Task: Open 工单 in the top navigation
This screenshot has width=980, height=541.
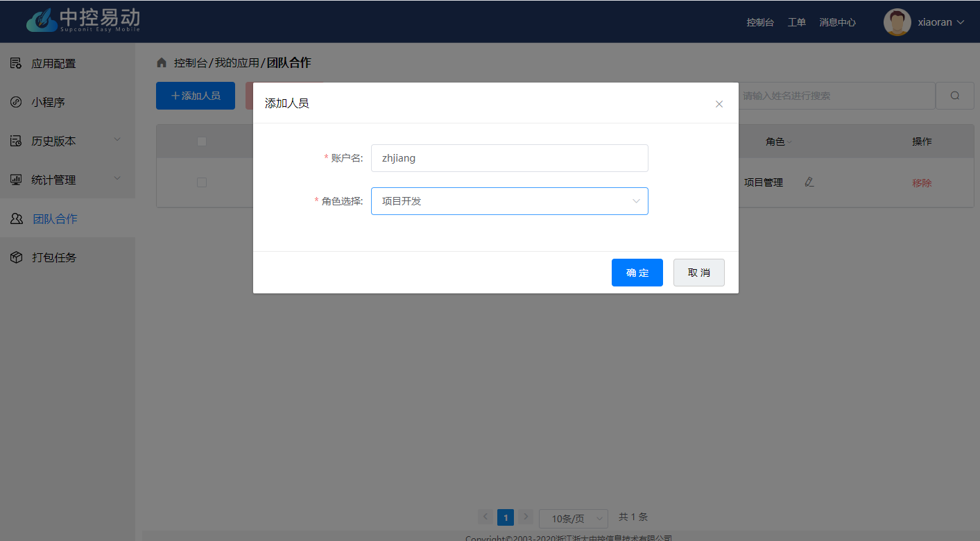Action: (x=797, y=22)
